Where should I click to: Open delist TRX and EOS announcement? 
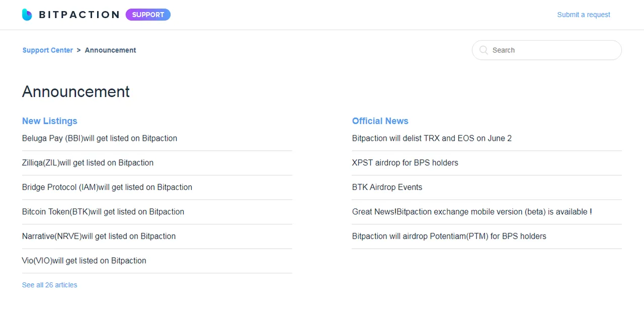click(x=432, y=138)
